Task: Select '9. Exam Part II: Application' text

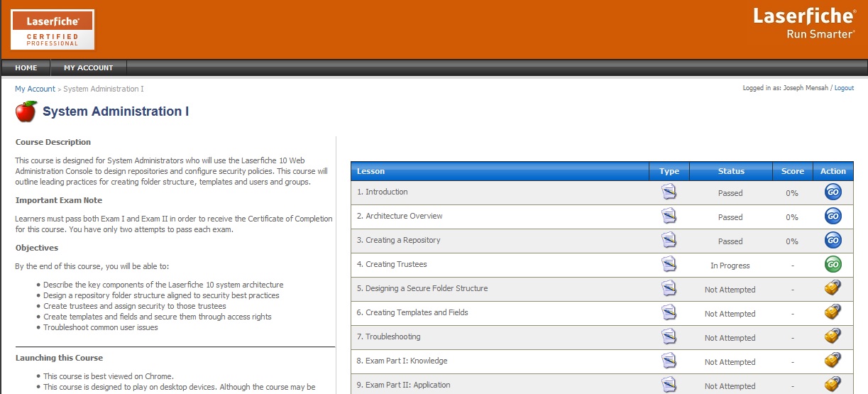Action: point(403,385)
